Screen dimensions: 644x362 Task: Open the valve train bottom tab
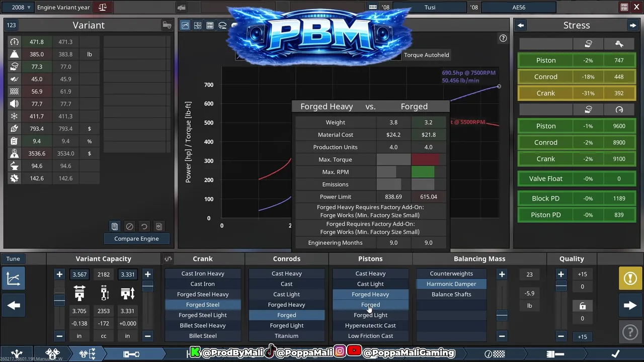(x=52, y=354)
